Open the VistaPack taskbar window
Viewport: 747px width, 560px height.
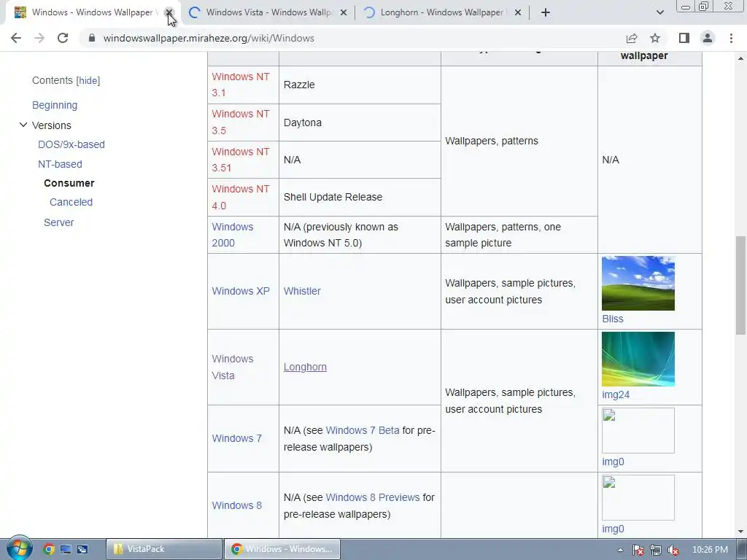point(164,549)
